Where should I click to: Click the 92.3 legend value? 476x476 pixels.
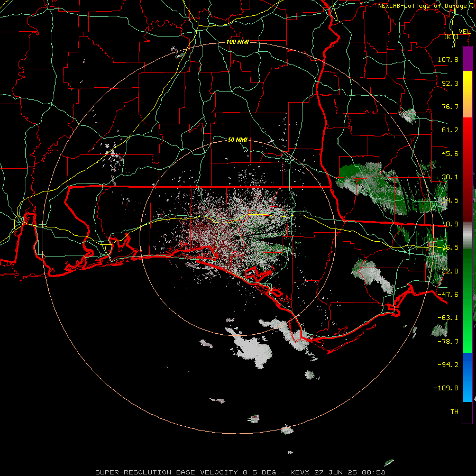(450, 83)
